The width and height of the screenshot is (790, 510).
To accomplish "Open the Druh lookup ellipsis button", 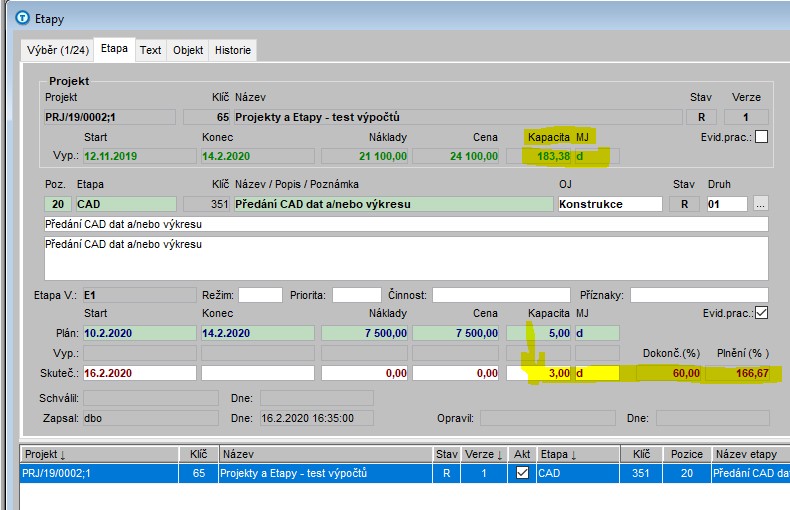I will click(x=761, y=204).
